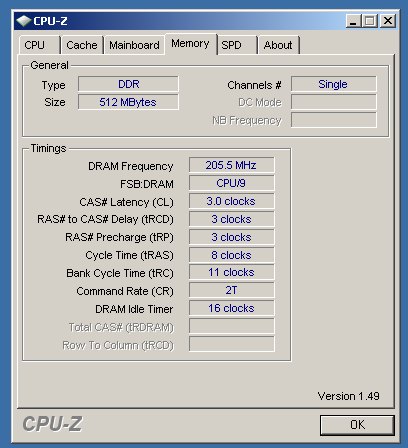This screenshot has height=448, width=408.
Task: Click the DRAM Frequency label
Action: click(131, 166)
